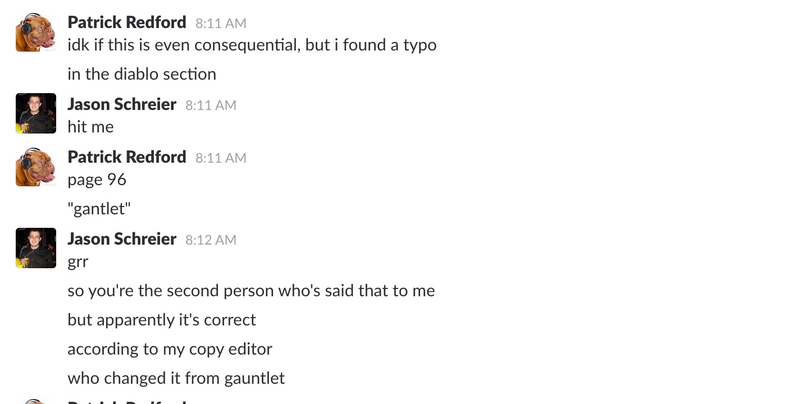800x404 pixels.
Task: Click the 8:11 AM timestamp above 'page 96'
Action: 221,158
